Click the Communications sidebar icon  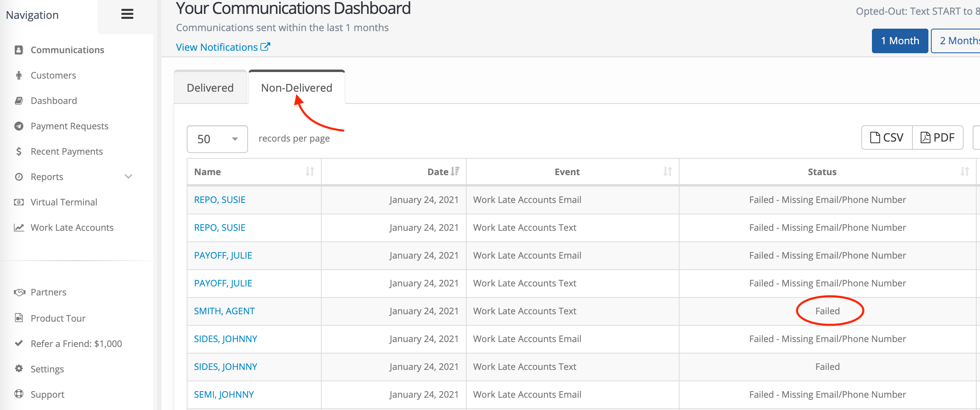point(19,50)
